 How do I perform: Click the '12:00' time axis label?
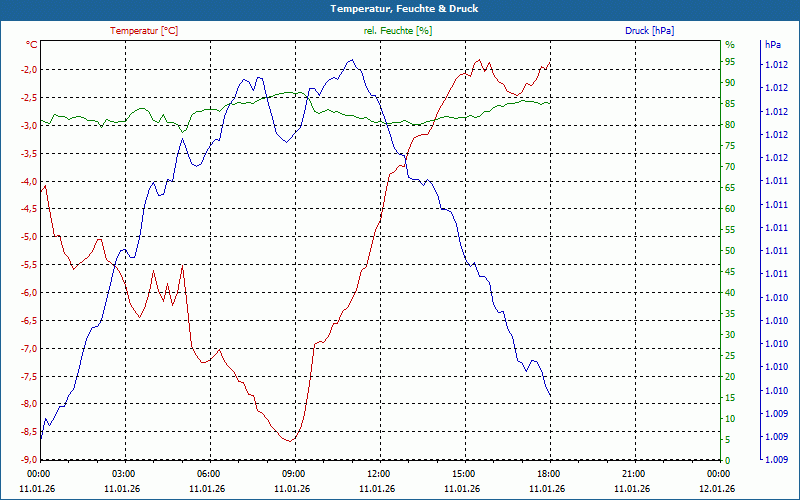coord(379,473)
